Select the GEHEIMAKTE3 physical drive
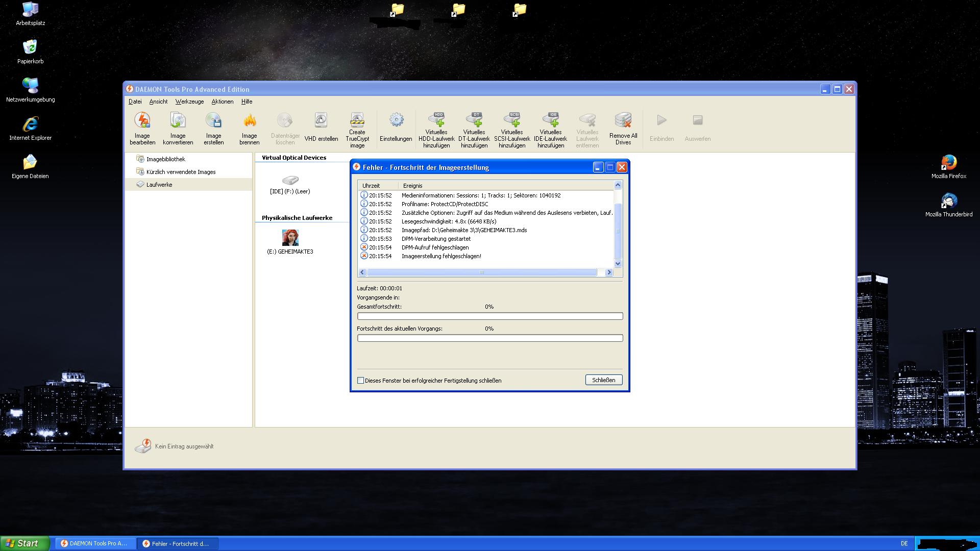The image size is (980, 551). coord(290,239)
